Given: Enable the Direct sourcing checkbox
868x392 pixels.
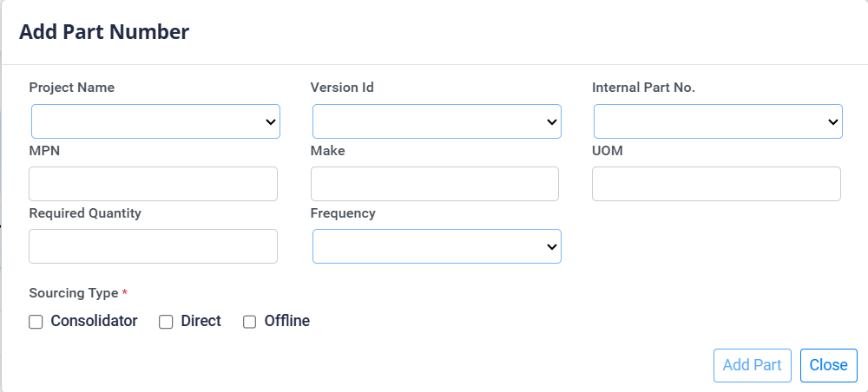Looking at the screenshot, I should point(166,322).
